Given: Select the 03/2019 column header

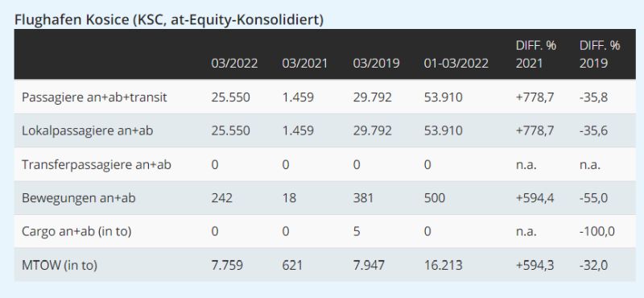Looking at the screenshot, I should [376, 64].
